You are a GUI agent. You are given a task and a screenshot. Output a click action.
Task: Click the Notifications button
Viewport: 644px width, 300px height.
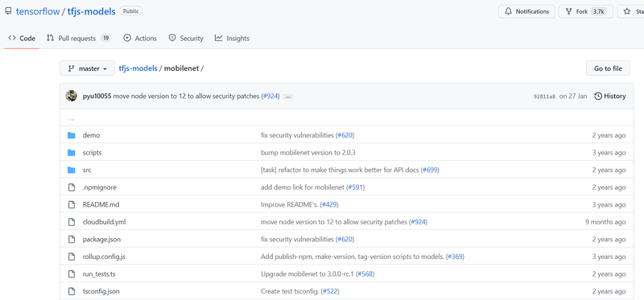tap(526, 11)
